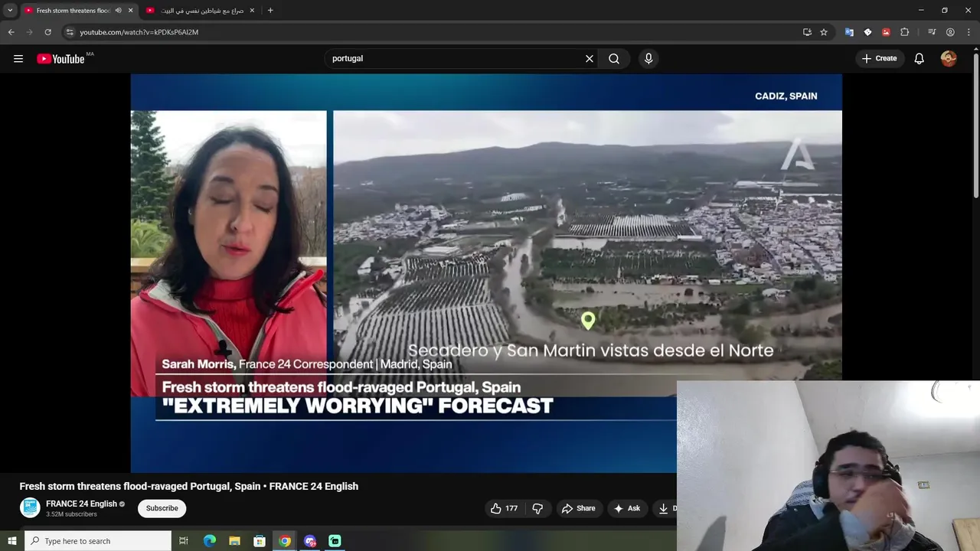The width and height of the screenshot is (980, 551).
Task: Open the Ask AI button
Action: click(627, 508)
